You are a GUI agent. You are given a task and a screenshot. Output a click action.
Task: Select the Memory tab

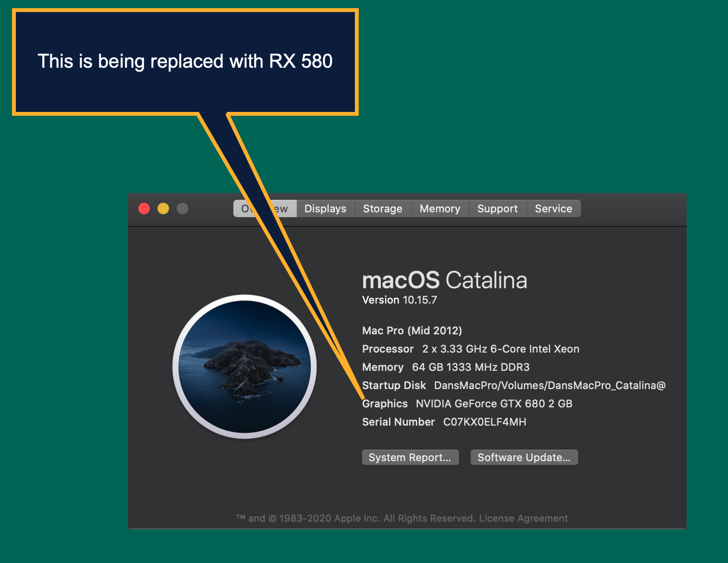440,208
